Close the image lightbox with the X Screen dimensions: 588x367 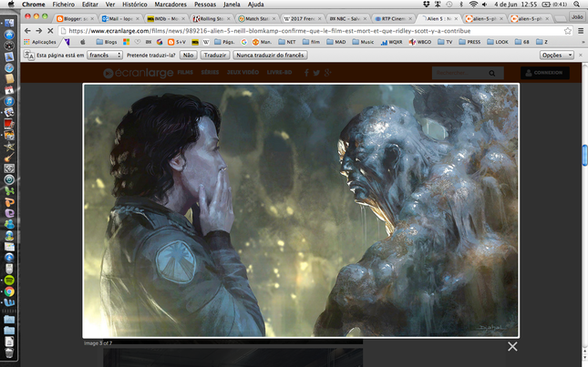tap(512, 346)
